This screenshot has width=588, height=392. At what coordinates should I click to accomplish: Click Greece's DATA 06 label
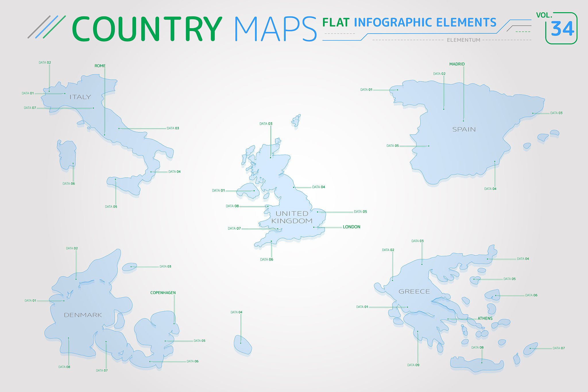pos(531,296)
